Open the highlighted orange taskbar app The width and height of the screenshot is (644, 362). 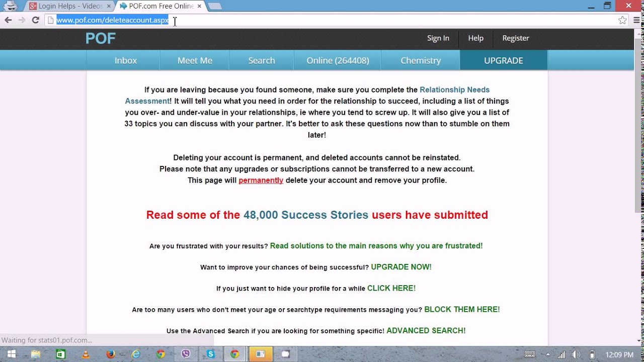(x=260, y=354)
